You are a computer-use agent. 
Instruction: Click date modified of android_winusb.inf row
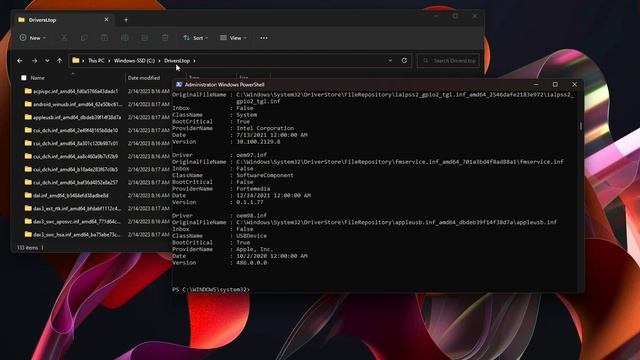coord(149,104)
